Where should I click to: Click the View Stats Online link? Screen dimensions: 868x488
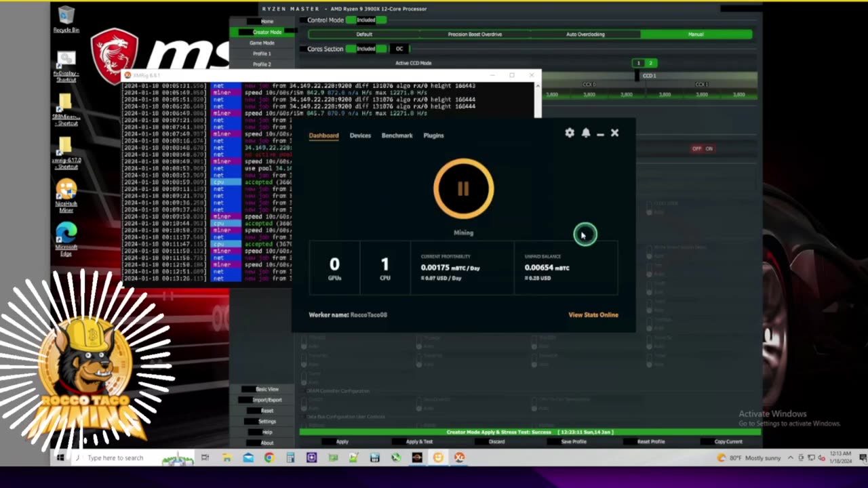[593, 314]
